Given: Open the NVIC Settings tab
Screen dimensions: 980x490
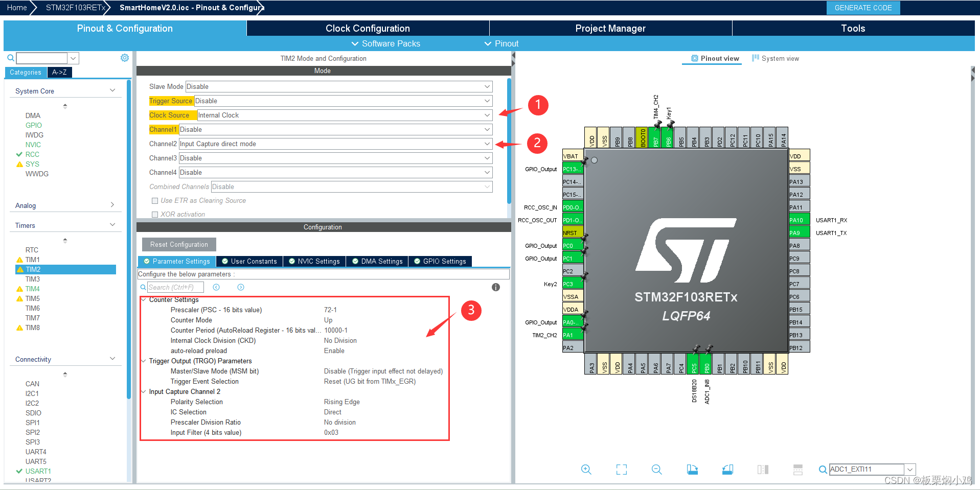Looking at the screenshot, I should click(314, 261).
